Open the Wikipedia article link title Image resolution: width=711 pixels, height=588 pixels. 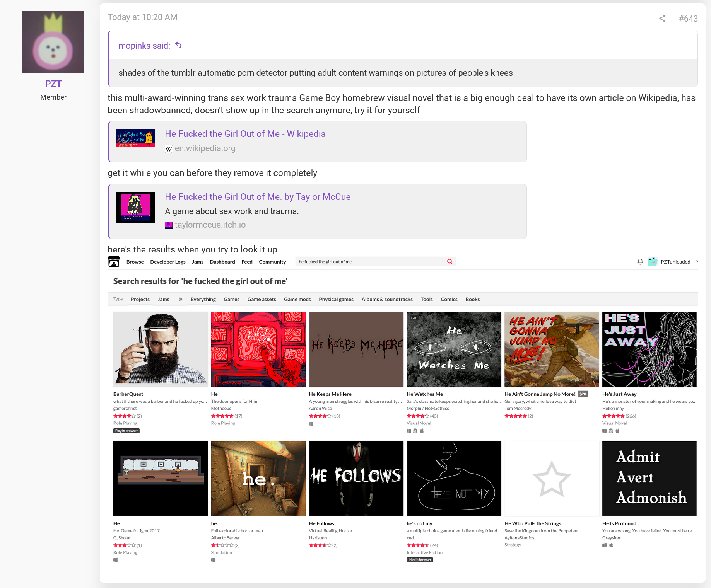point(245,134)
